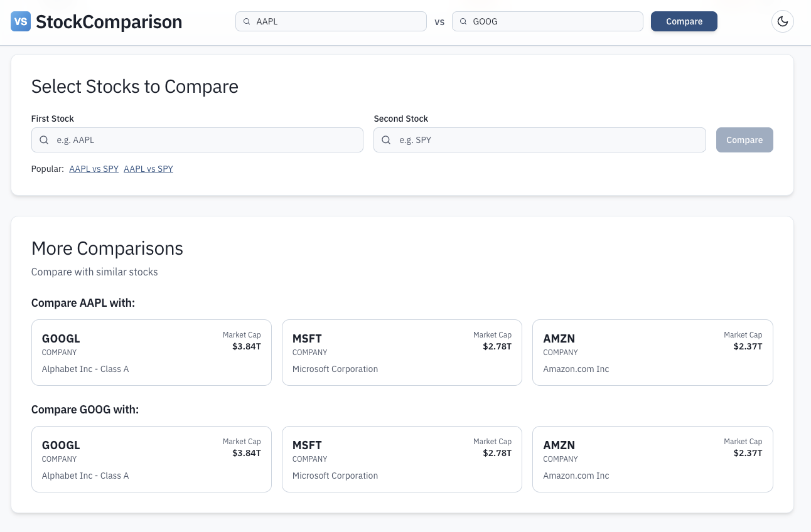Open the first AAPL vs SPY popular link
Screen dimensions: 811x532
94,169
